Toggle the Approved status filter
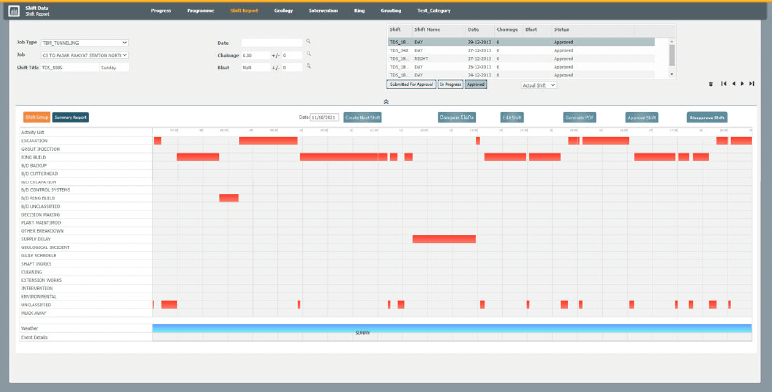The height and width of the screenshot is (392, 772). pyautogui.click(x=476, y=85)
